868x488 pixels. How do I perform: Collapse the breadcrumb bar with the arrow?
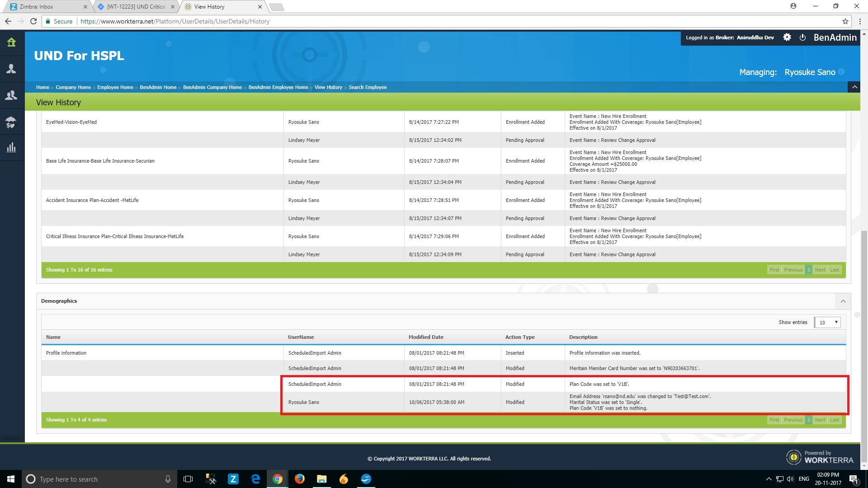coord(854,87)
